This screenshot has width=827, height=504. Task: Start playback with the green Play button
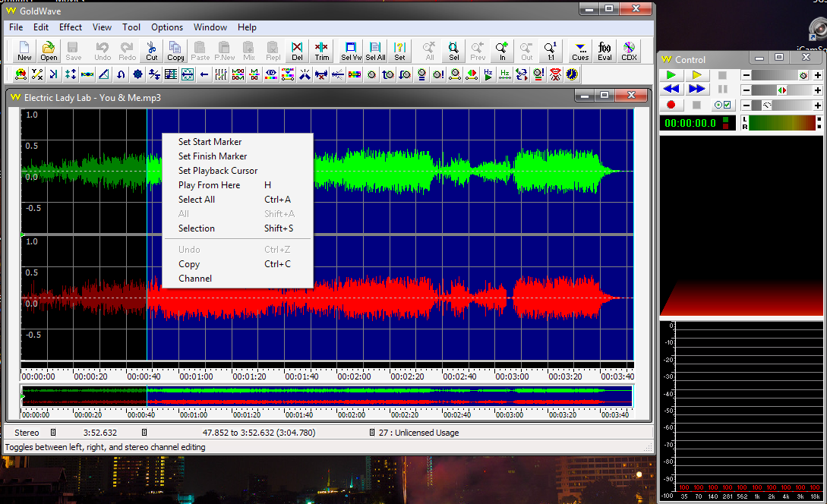(671, 75)
